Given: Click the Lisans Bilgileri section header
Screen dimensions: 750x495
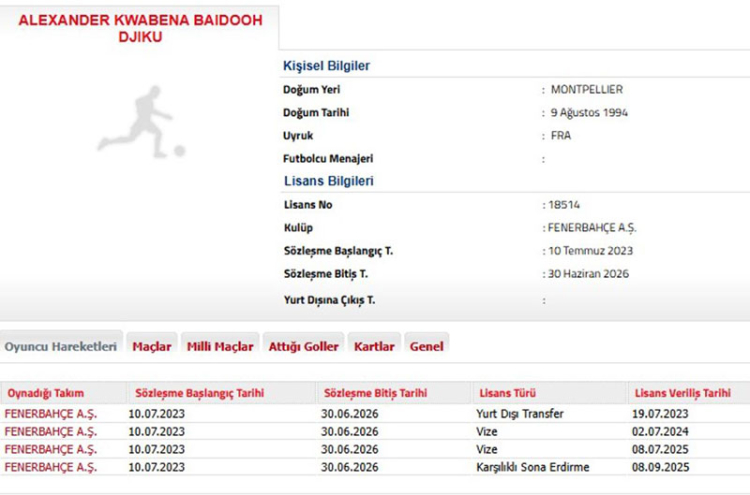Looking at the screenshot, I should 328,181.
